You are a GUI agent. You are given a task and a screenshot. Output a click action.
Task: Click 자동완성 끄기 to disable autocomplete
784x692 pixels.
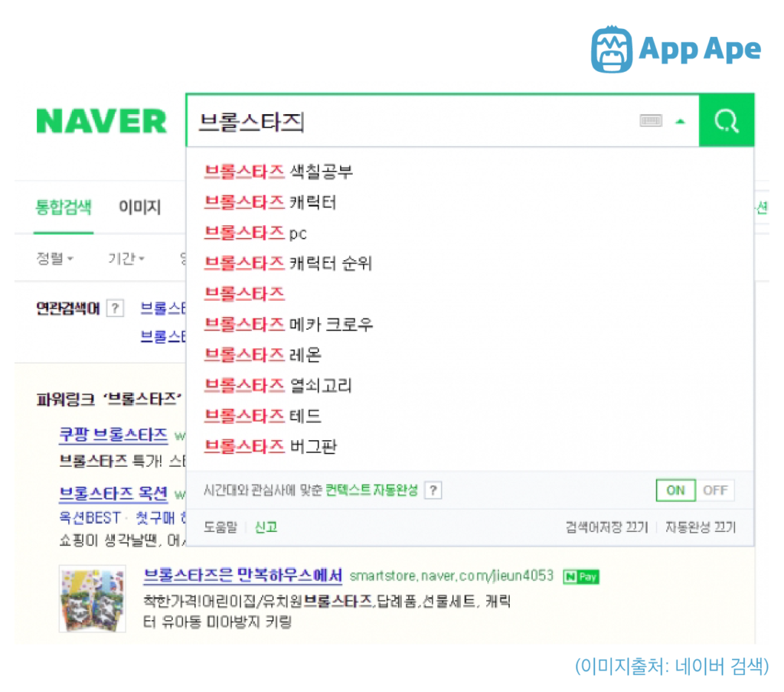(700, 527)
